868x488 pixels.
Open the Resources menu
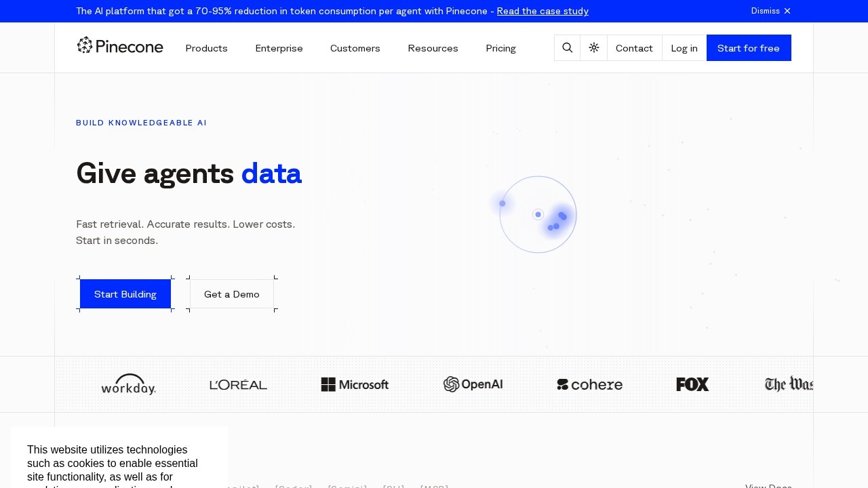tap(433, 48)
